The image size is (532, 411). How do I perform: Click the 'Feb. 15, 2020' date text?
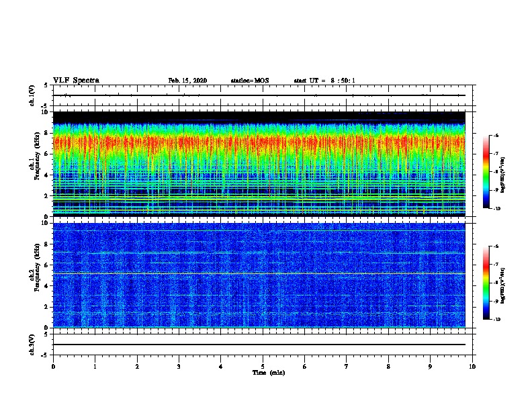pos(187,81)
